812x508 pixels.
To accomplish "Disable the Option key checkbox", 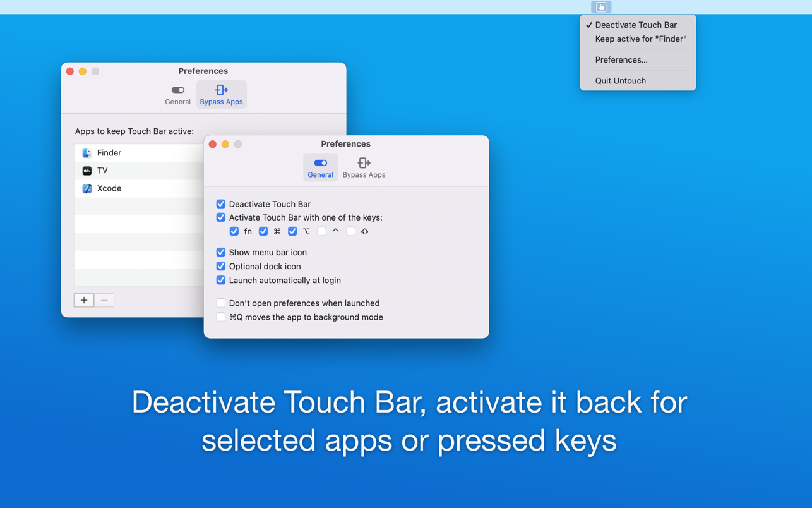I will [292, 231].
